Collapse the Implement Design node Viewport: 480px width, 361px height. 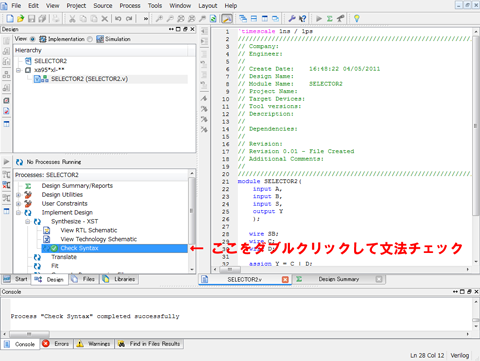coord(19,213)
